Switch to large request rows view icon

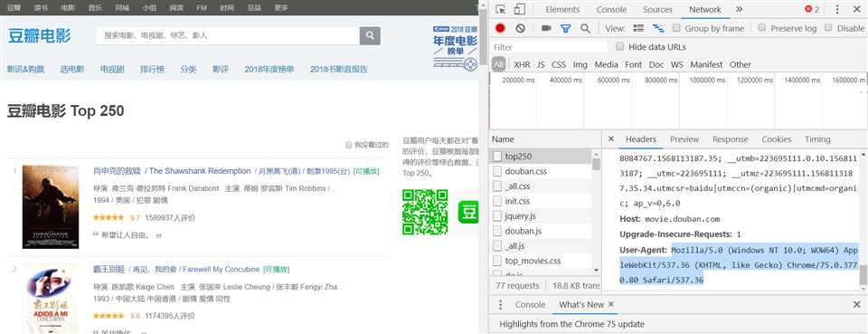pyautogui.click(x=638, y=28)
